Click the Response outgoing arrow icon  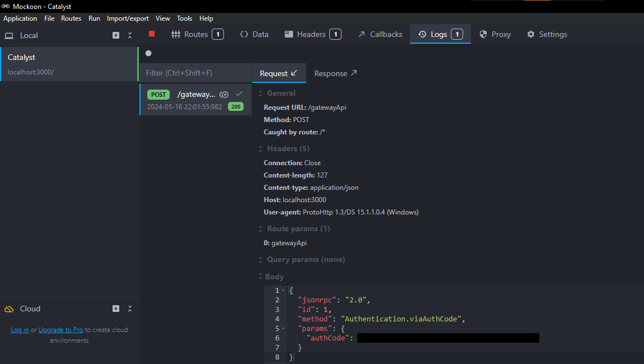tap(354, 73)
